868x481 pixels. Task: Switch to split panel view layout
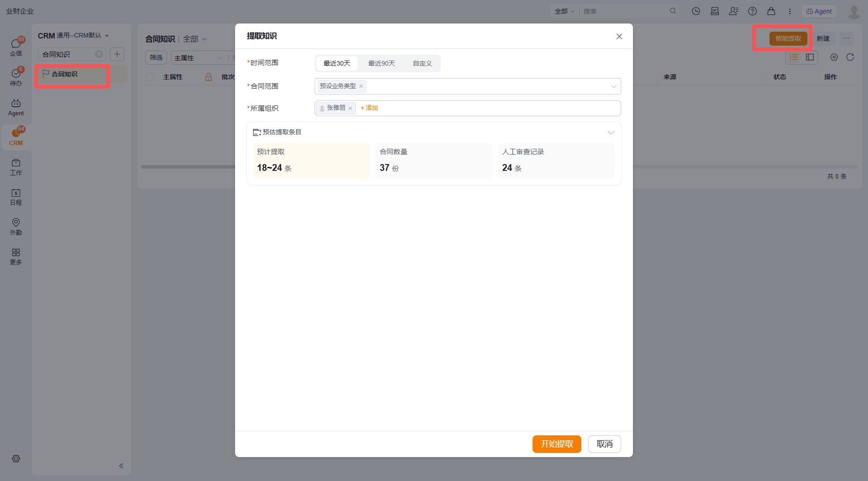[810, 57]
